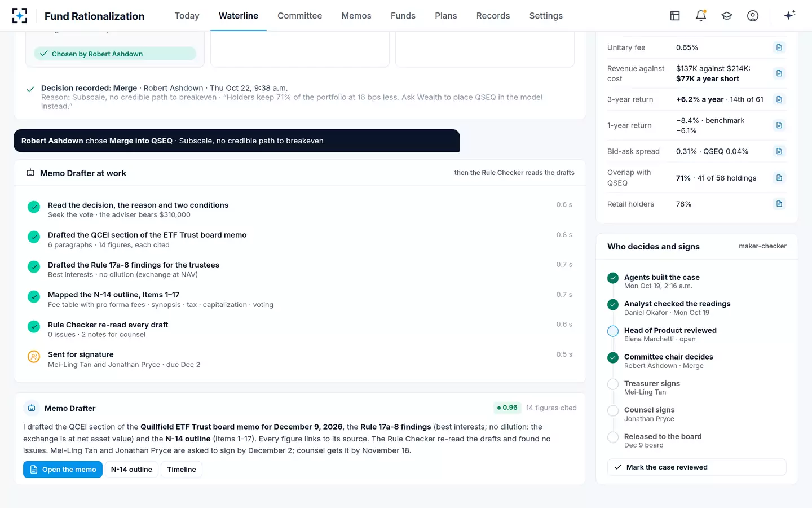
Task: Open the layout panel icon in header
Action: (675, 16)
